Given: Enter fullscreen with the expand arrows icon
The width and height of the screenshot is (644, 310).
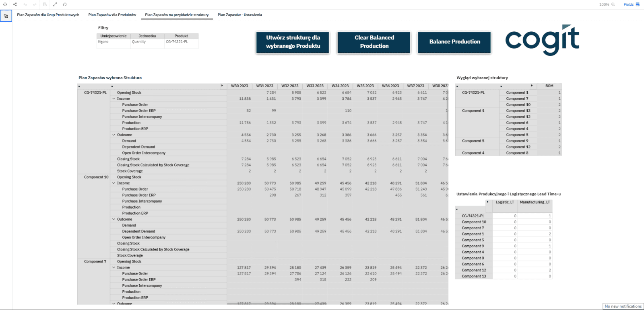Looking at the screenshot, I should click(x=55, y=4).
